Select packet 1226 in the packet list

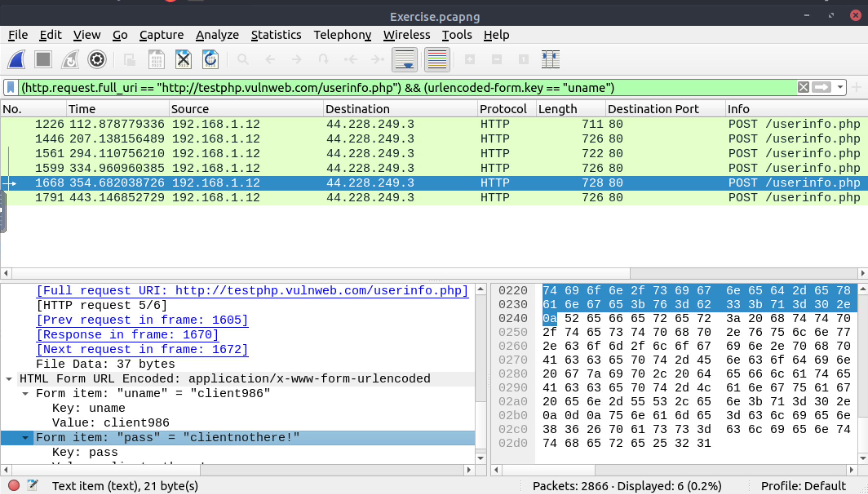[434, 124]
